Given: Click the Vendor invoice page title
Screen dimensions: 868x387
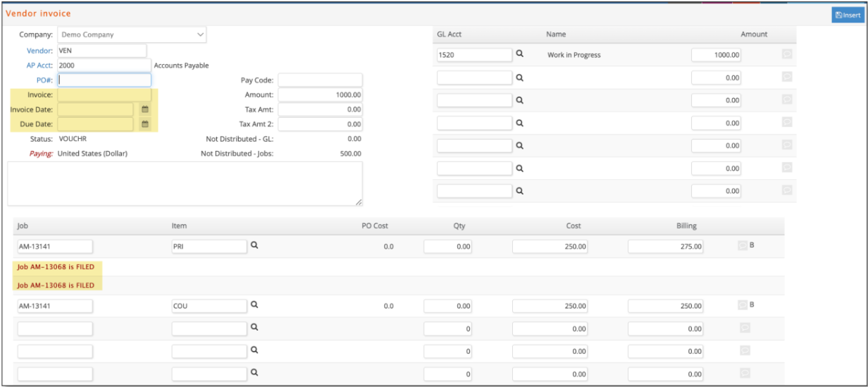Looking at the screenshot, I should coord(39,13).
